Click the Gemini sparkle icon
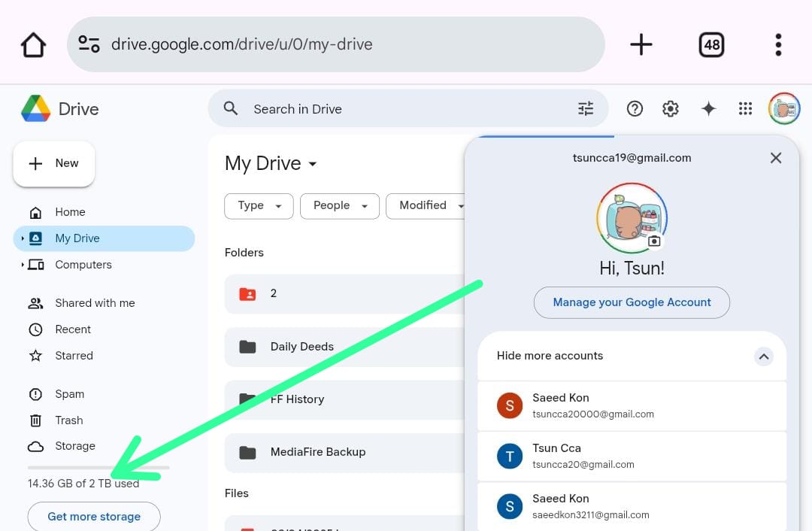The height and width of the screenshot is (531, 812). 708,109
